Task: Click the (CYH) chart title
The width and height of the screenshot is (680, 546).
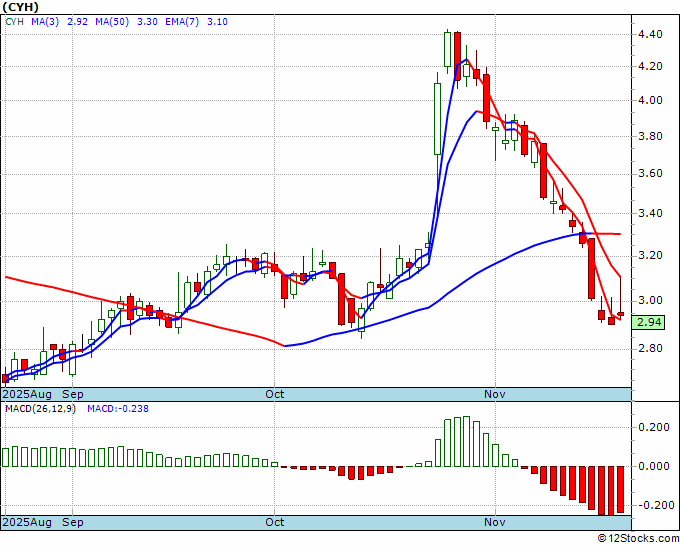Action: click(x=20, y=7)
